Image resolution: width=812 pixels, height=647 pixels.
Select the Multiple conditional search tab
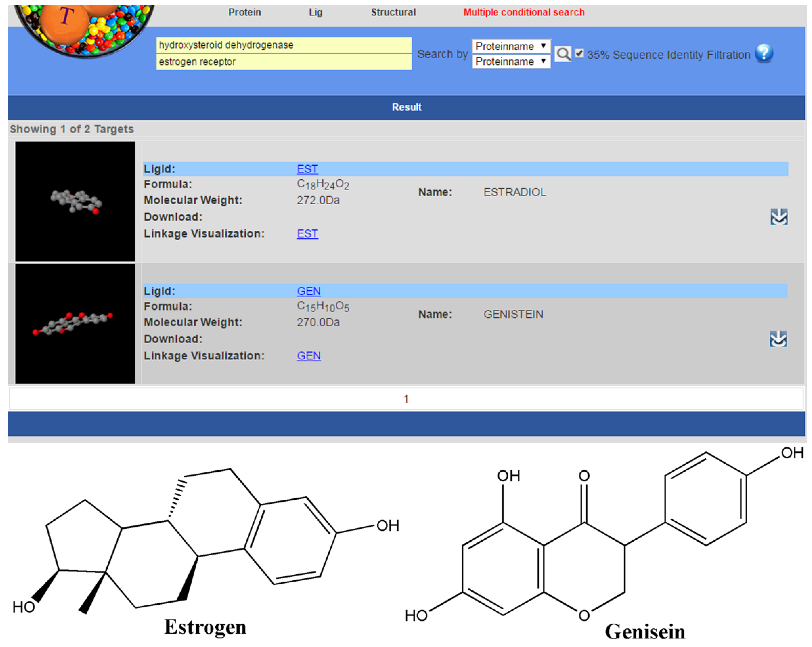click(x=523, y=12)
